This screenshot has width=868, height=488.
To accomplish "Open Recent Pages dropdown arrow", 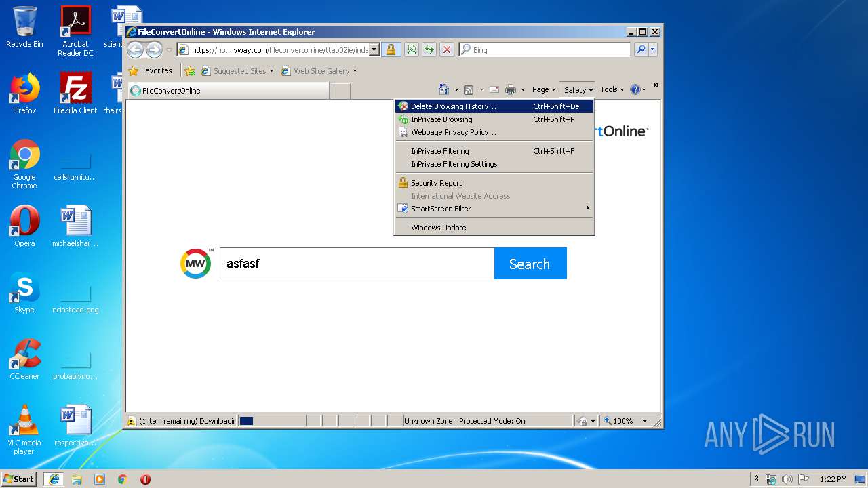I will pyautogui.click(x=169, y=49).
